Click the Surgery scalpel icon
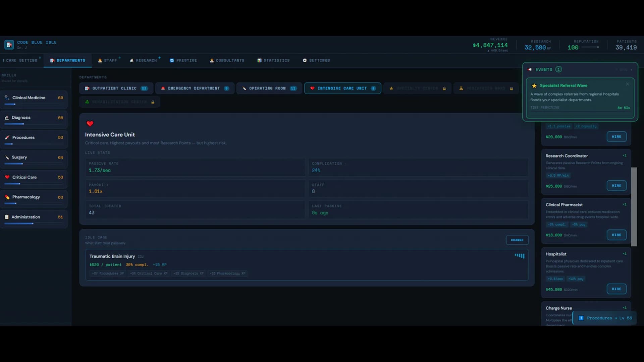644x362 pixels. 7,157
